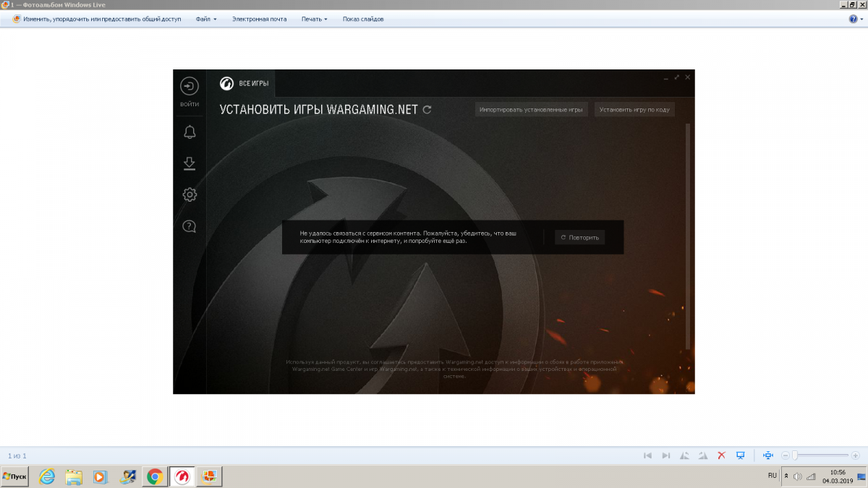Rotate the photo clockwise
The image size is (868, 488).
click(x=702, y=455)
